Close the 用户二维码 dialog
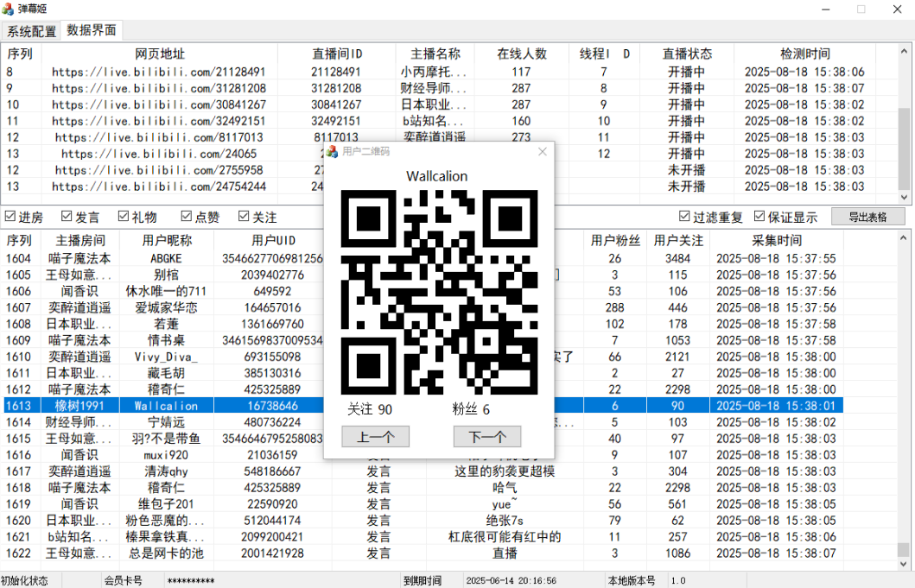The height and width of the screenshot is (588, 915). (542, 152)
